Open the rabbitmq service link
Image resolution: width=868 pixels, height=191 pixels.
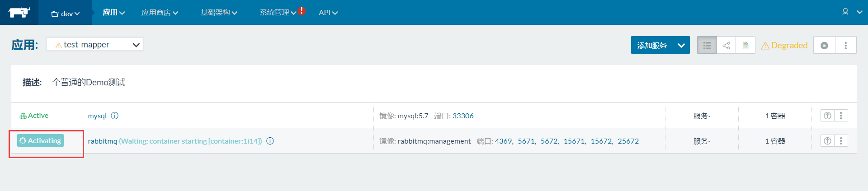pyautogui.click(x=102, y=141)
